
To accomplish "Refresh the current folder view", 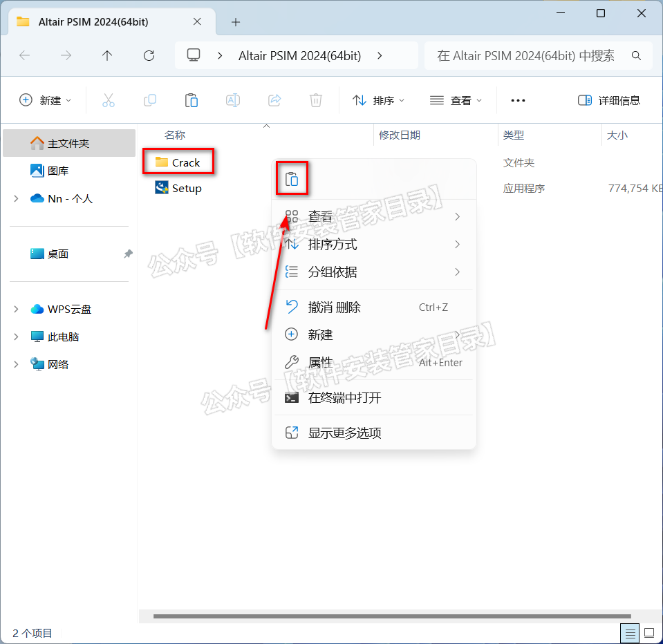I will 149,55.
